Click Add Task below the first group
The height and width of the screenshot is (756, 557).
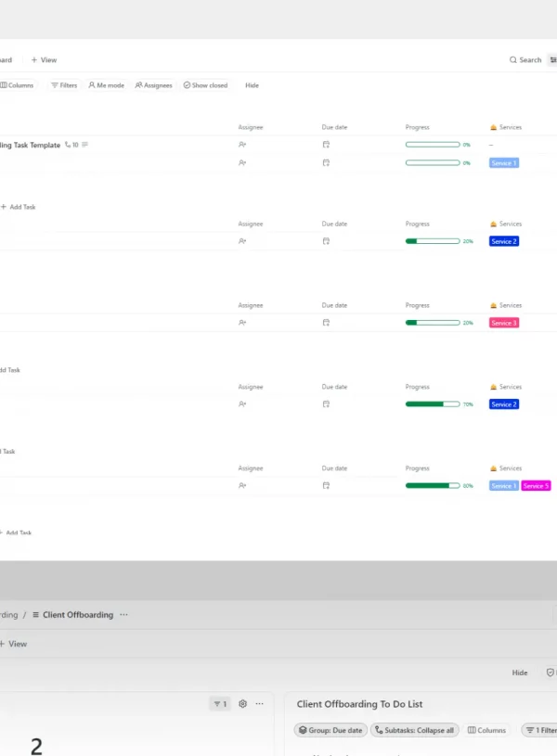[19, 207]
